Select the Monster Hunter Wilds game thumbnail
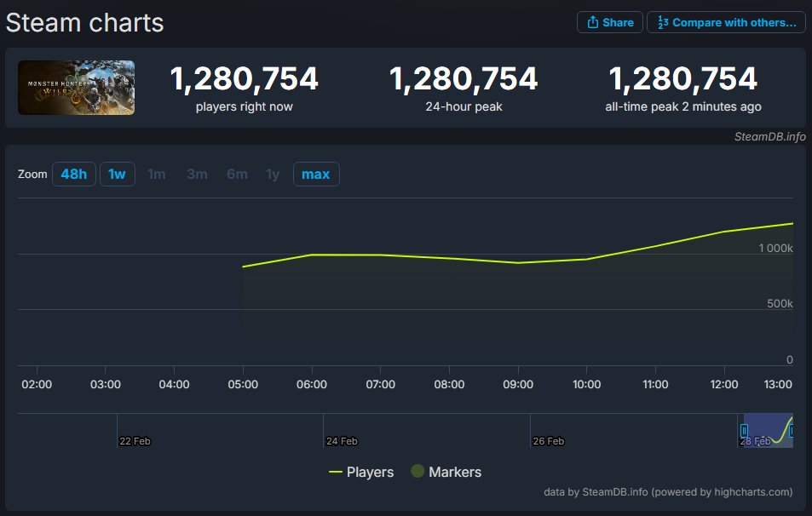812x516 pixels. pyautogui.click(x=76, y=88)
